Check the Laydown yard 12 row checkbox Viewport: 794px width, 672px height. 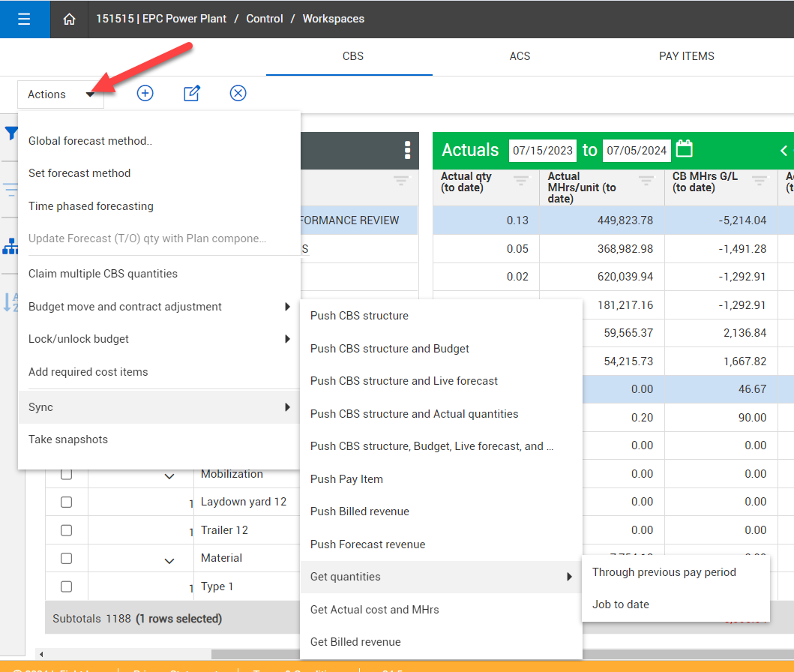pyautogui.click(x=66, y=502)
